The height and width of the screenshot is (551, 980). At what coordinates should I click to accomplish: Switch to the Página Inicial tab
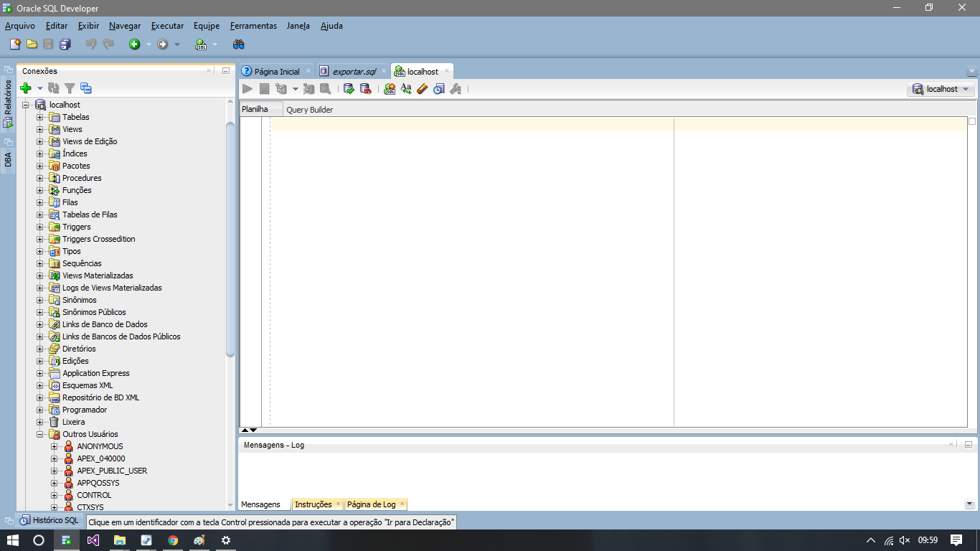point(277,72)
